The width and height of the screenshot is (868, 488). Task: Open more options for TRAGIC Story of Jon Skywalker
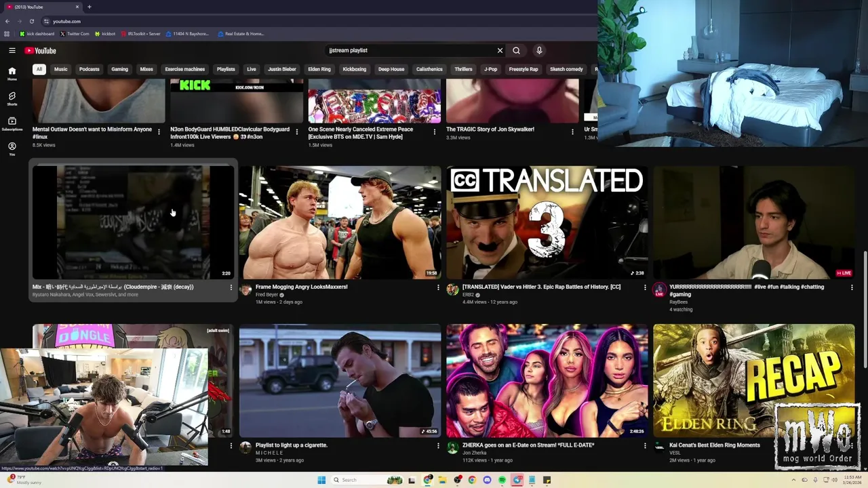572,131
